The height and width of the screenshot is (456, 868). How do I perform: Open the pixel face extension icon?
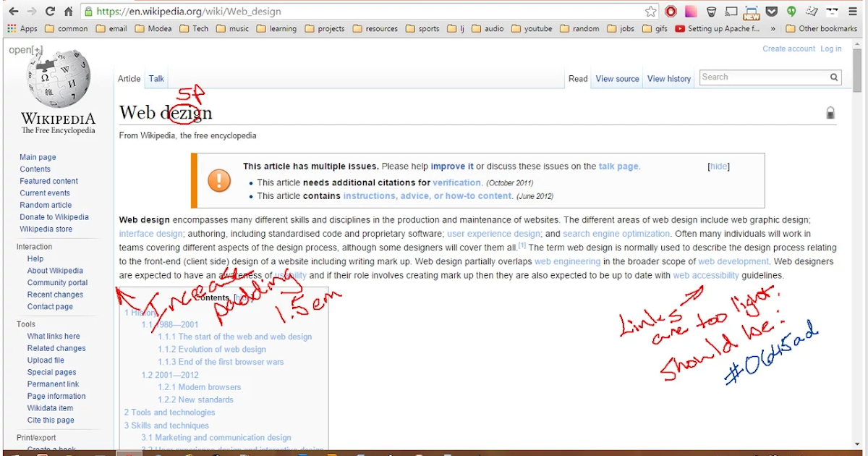click(833, 11)
